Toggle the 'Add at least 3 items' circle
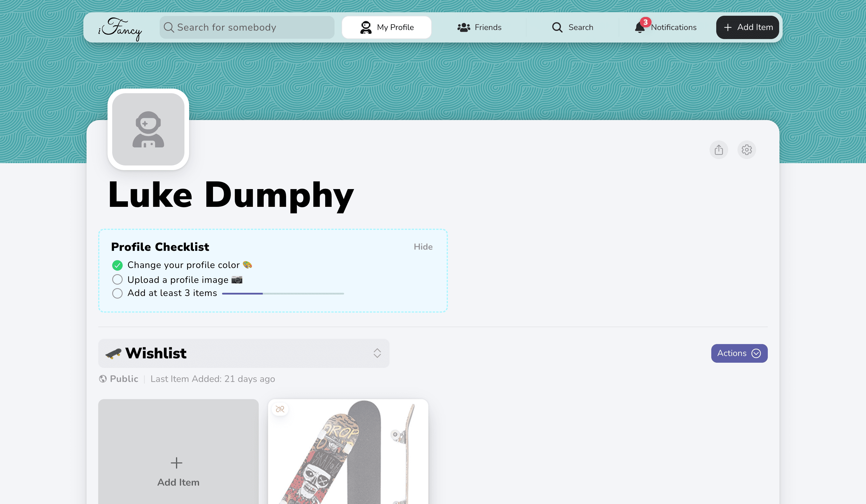Image resolution: width=866 pixels, height=504 pixels. click(x=117, y=293)
